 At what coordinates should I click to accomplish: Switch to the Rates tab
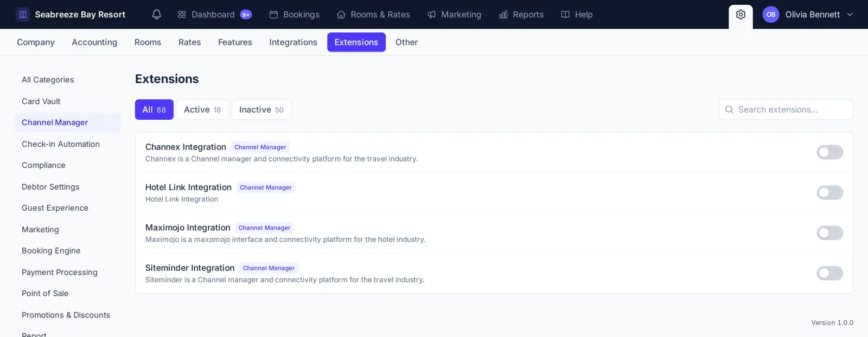click(x=189, y=42)
